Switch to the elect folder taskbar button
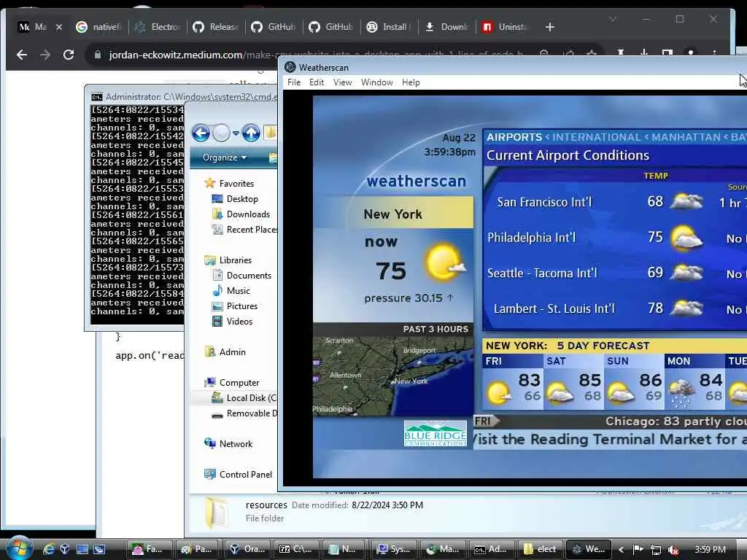Viewport: 747px width, 560px height. tap(540, 549)
